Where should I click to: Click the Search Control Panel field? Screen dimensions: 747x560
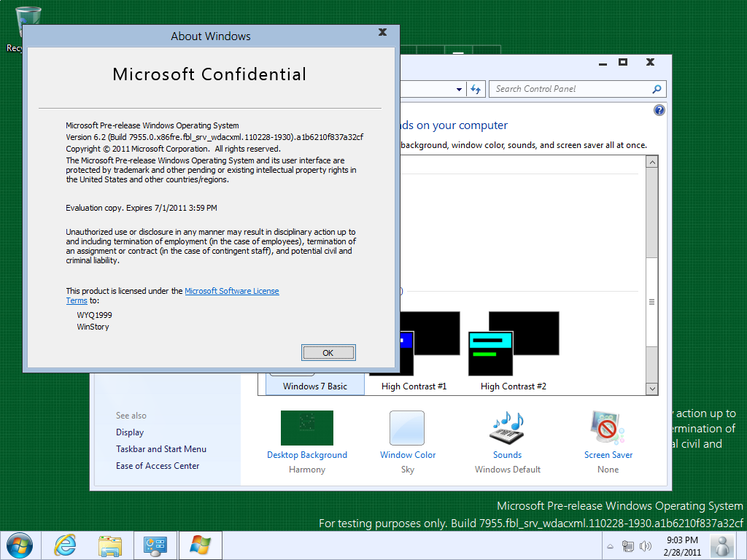[x=569, y=89]
